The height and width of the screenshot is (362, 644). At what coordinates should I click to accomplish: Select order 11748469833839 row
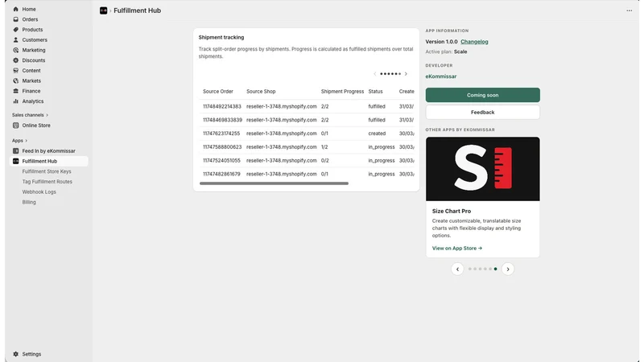click(307, 120)
